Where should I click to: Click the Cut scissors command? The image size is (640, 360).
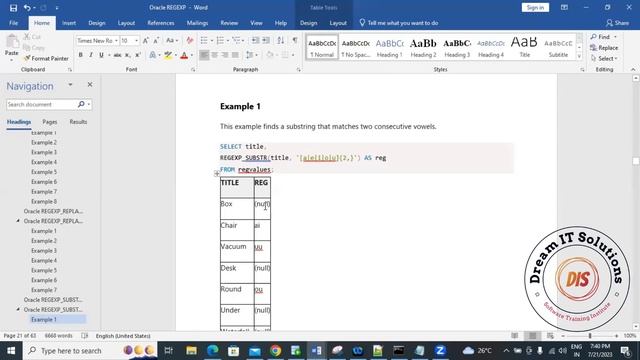point(32,37)
